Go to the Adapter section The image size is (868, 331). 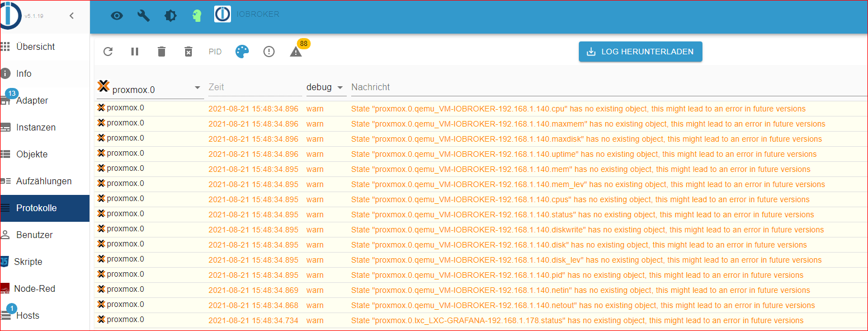tap(45, 100)
